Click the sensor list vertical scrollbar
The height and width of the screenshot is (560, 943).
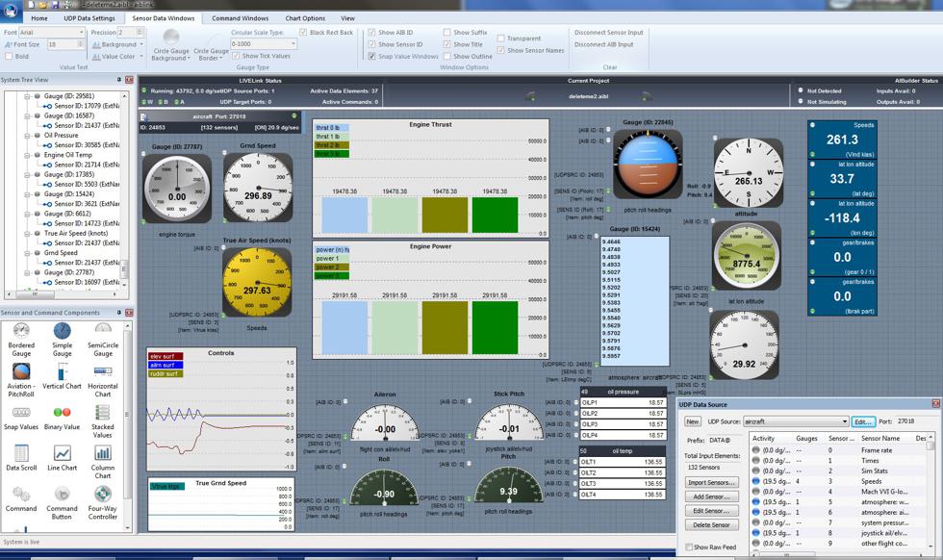click(x=931, y=494)
